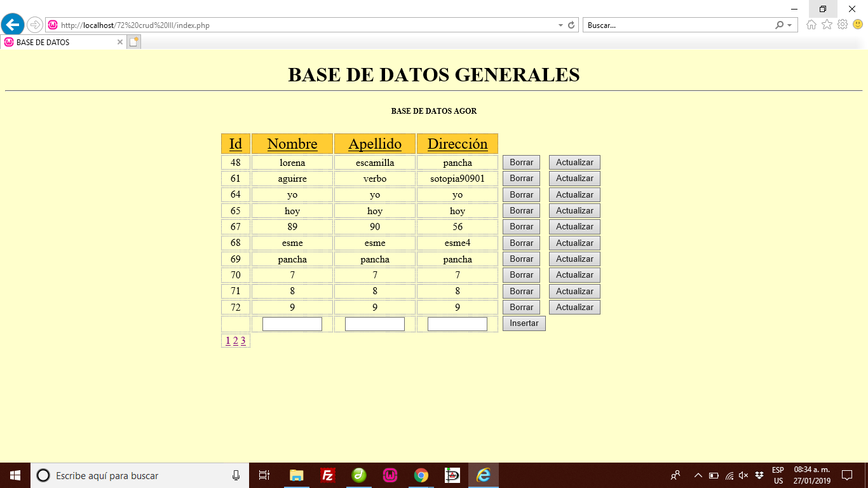Click the Dirección column header
This screenshot has width=868, height=488.
click(458, 144)
